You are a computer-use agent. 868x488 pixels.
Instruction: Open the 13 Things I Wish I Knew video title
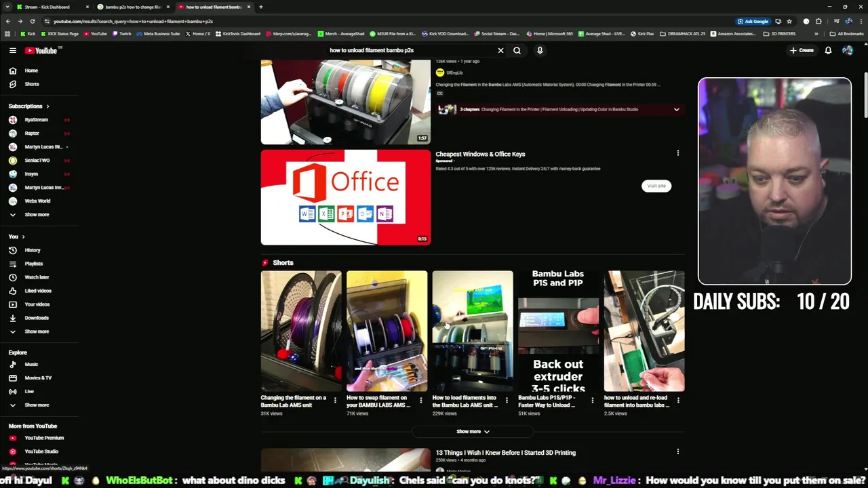click(505, 453)
